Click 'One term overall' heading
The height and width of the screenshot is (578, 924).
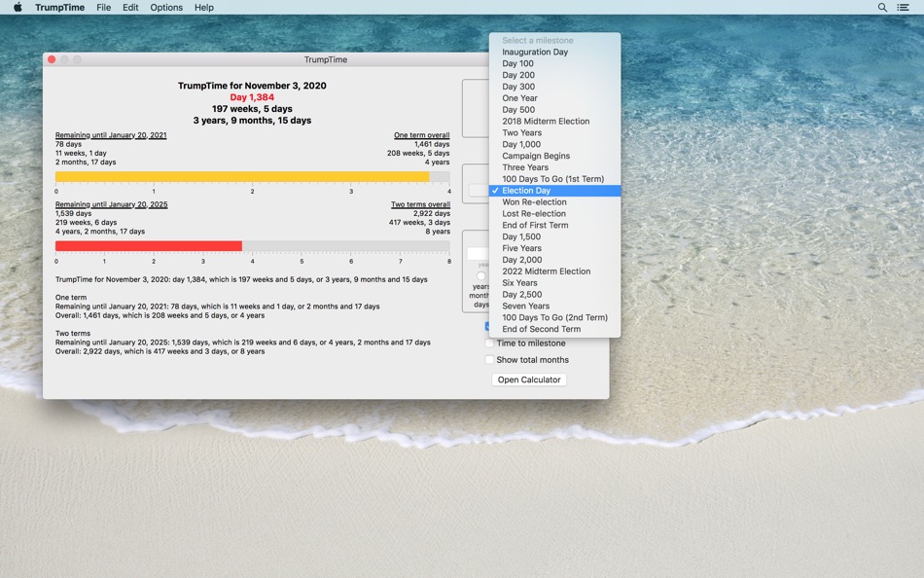click(x=422, y=135)
